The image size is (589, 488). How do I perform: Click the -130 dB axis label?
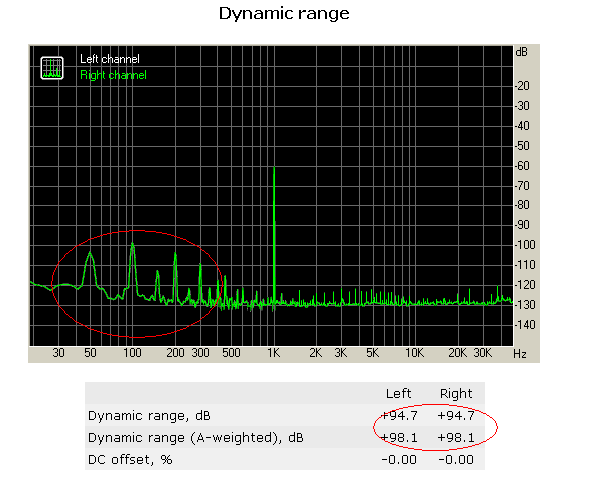pos(525,305)
